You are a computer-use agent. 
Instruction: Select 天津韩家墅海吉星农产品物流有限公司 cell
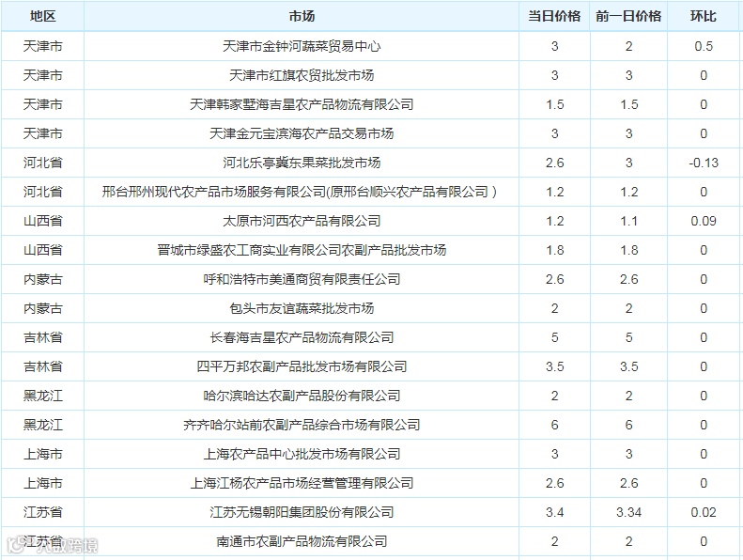click(302, 104)
